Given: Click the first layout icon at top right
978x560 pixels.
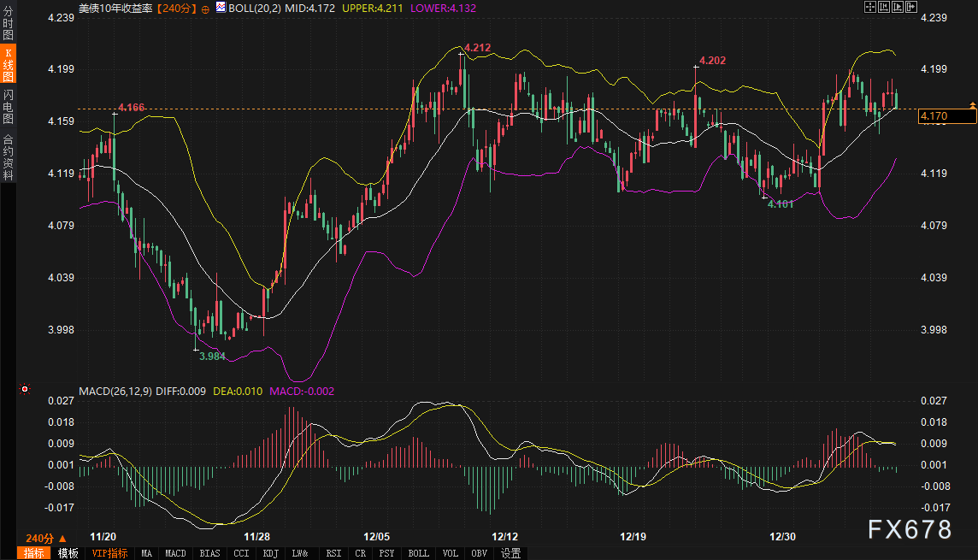Looking at the screenshot, I should [870, 8].
